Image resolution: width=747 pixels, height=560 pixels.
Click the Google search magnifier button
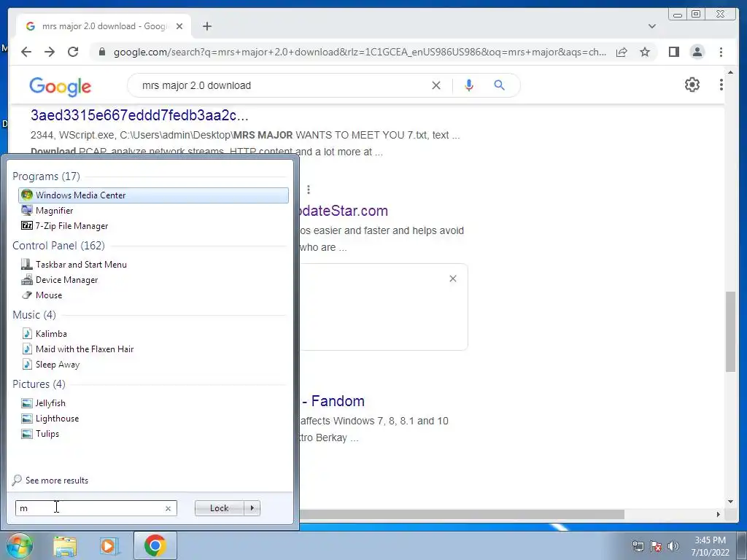[499, 85]
